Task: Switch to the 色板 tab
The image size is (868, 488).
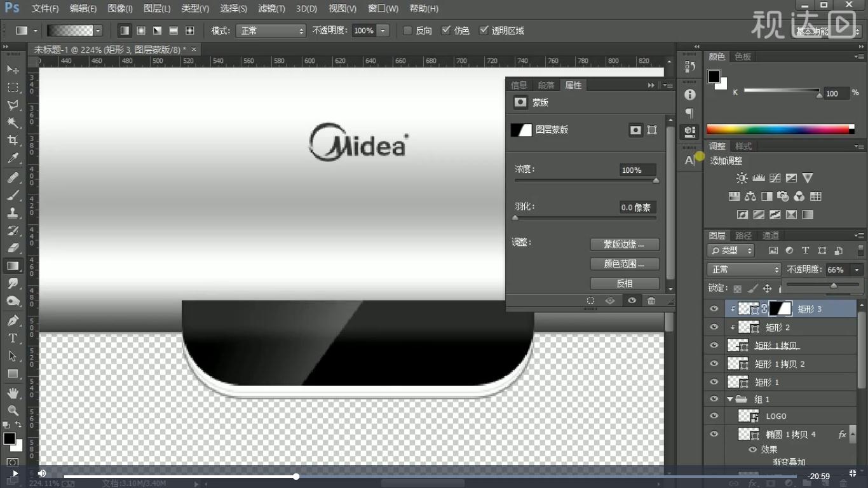Action: point(743,57)
